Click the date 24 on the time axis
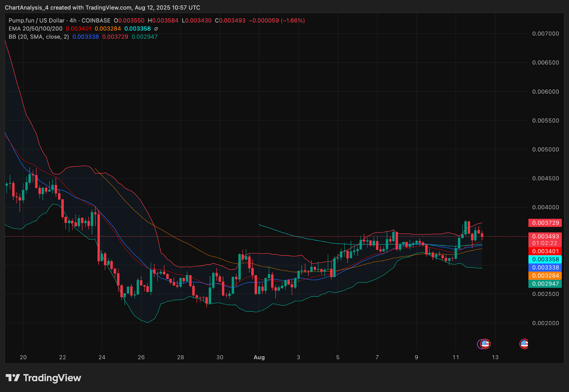The height and width of the screenshot is (392, 569). click(x=102, y=357)
